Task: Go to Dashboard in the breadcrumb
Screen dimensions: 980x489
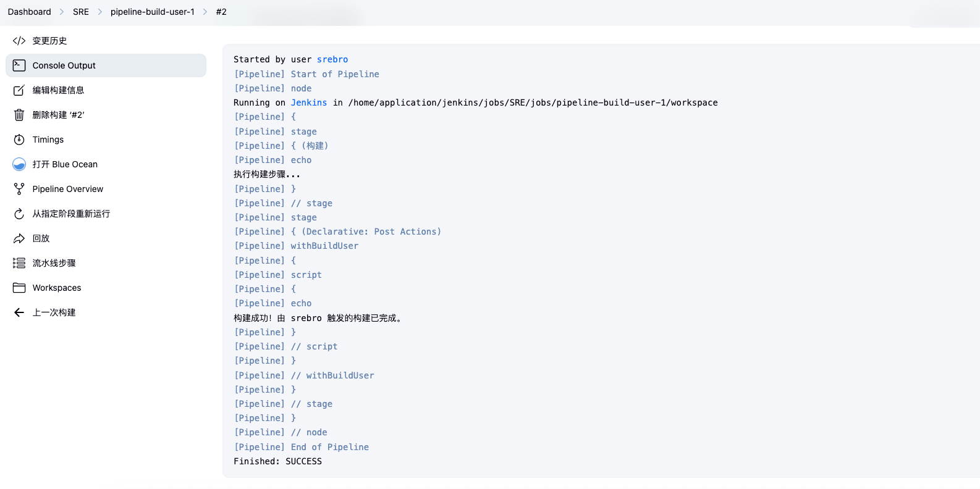Action: [29, 12]
